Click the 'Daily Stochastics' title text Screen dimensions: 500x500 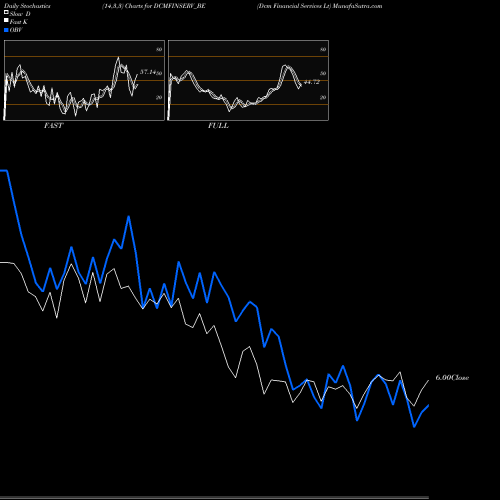pos(27,6)
